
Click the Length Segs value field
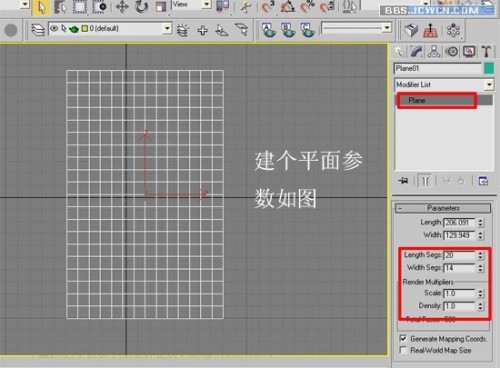tap(459, 255)
